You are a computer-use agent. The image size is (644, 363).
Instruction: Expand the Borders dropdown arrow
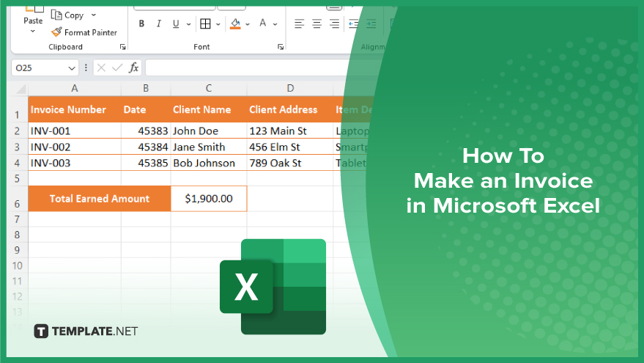[x=218, y=24]
